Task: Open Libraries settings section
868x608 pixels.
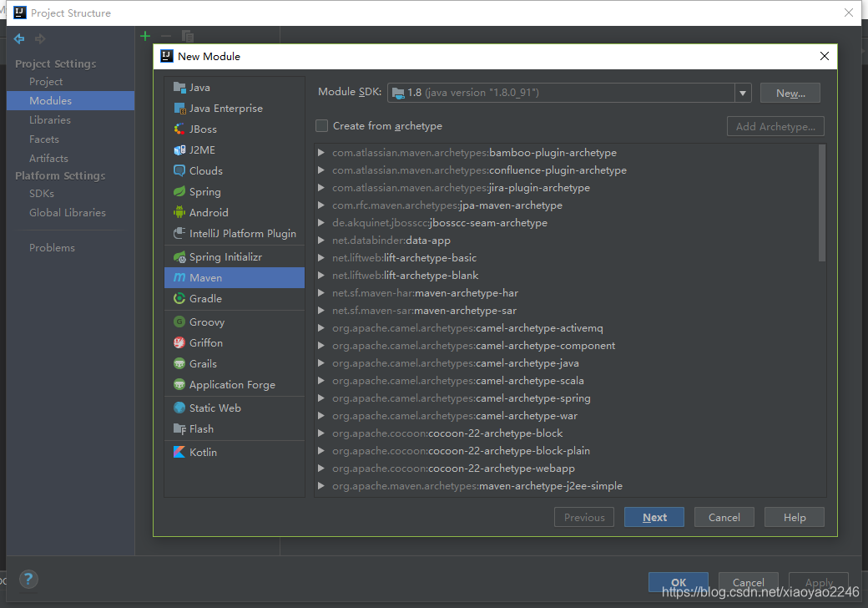Action: [x=50, y=119]
